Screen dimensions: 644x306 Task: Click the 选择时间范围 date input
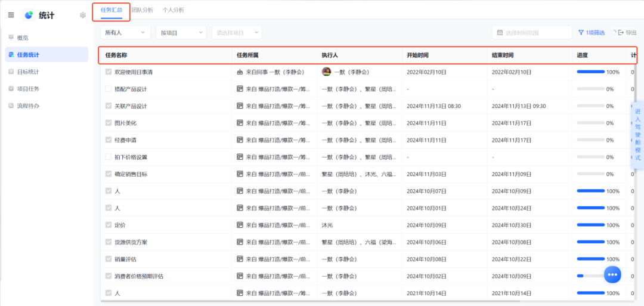click(x=532, y=32)
